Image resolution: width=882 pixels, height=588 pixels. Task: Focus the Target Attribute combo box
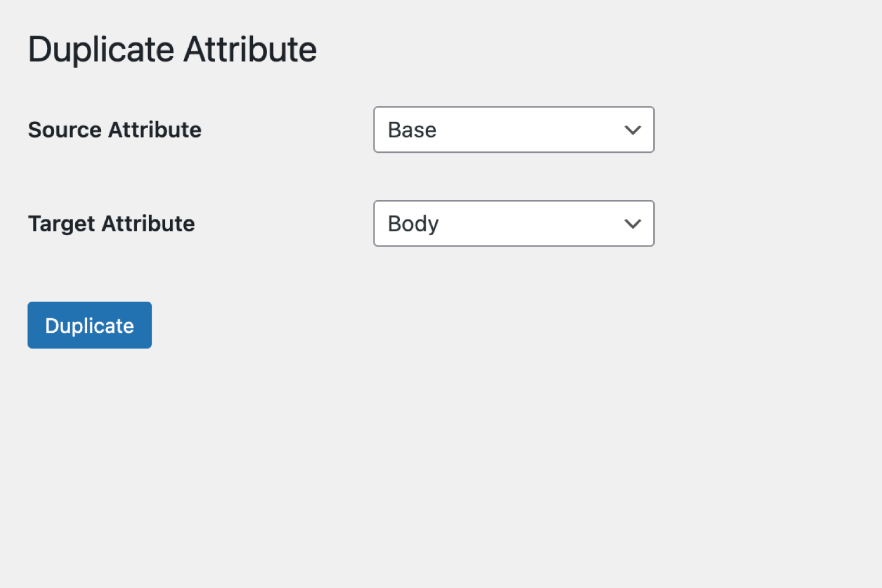coord(513,223)
